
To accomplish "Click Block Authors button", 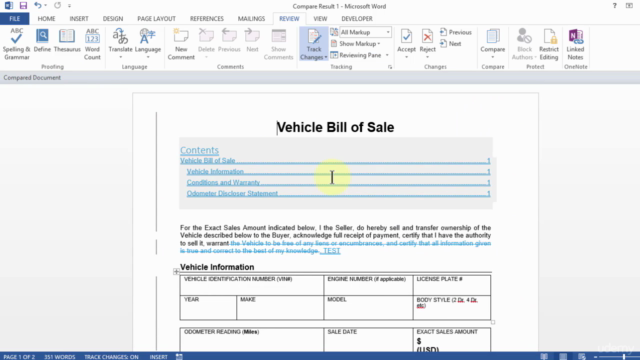I will click(524, 44).
